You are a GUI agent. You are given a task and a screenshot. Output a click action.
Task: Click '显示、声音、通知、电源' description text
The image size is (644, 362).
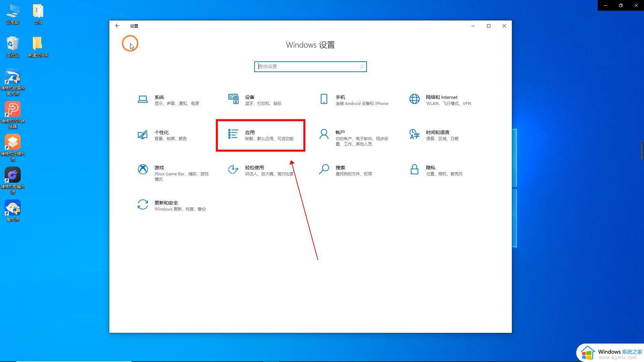coord(177,103)
